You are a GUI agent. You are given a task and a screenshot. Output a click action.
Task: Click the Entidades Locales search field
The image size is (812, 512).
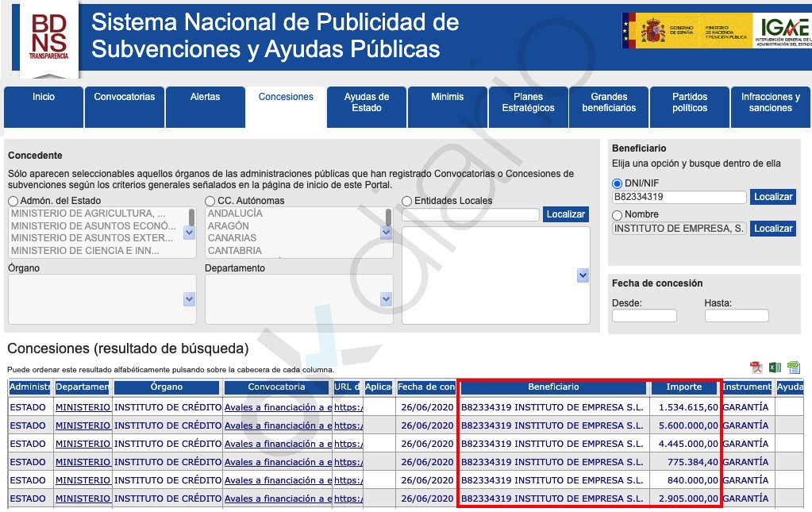click(470, 214)
